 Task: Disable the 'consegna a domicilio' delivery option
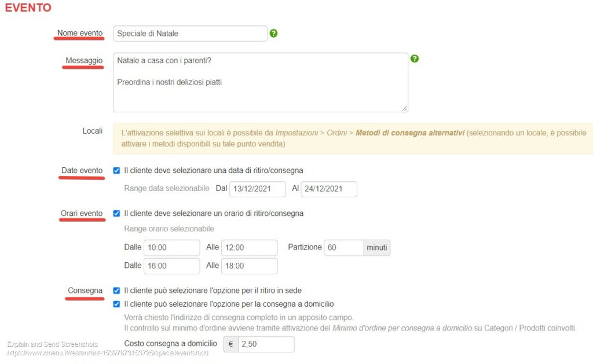pos(116,304)
